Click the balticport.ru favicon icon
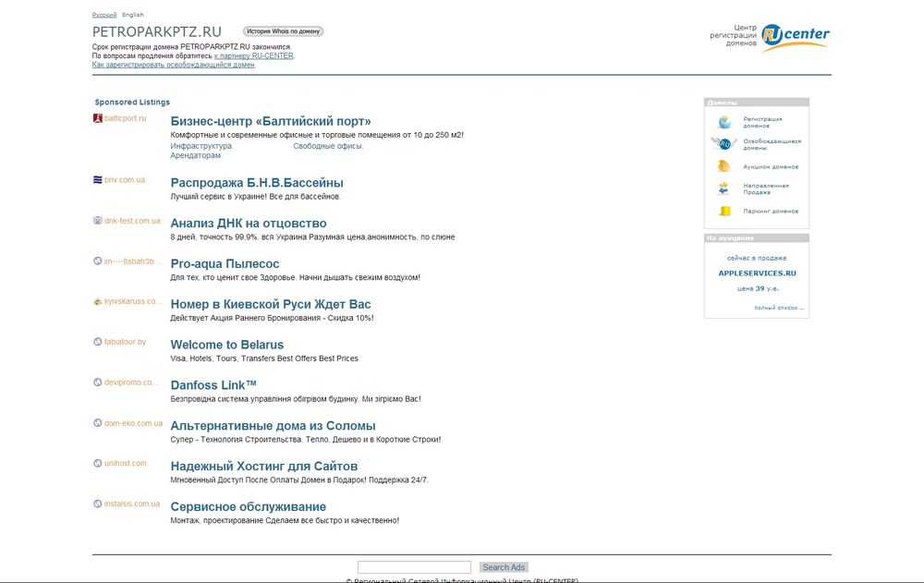924x583 pixels. (98, 118)
